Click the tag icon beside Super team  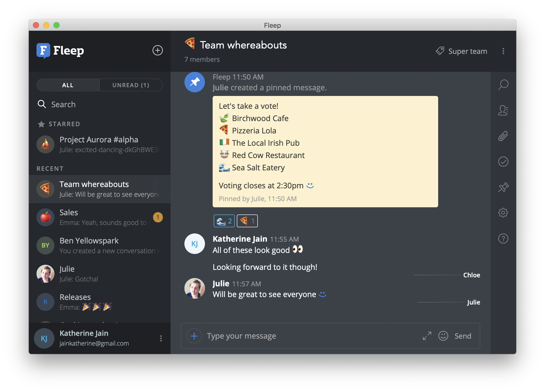(440, 51)
